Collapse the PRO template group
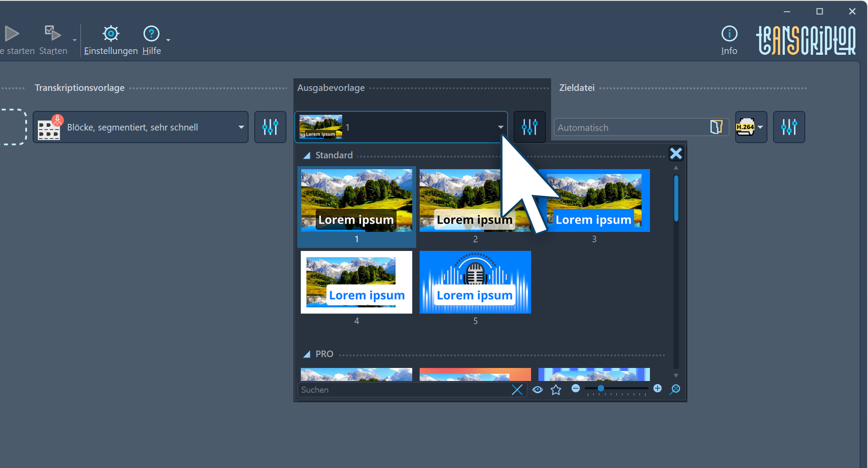The image size is (868, 468). pyautogui.click(x=307, y=354)
